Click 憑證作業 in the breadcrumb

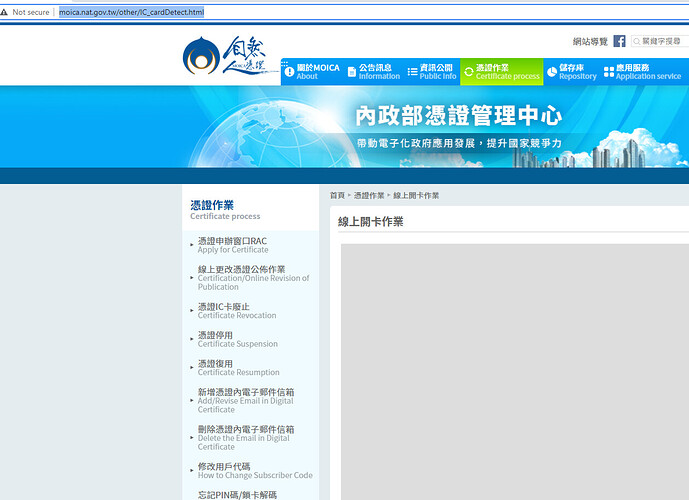(x=369, y=196)
